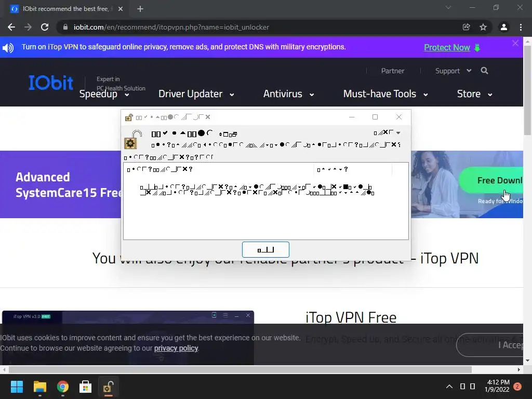532x399 pixels.
Task: Click the browser back arrow
Action: [x=11, y=27]
